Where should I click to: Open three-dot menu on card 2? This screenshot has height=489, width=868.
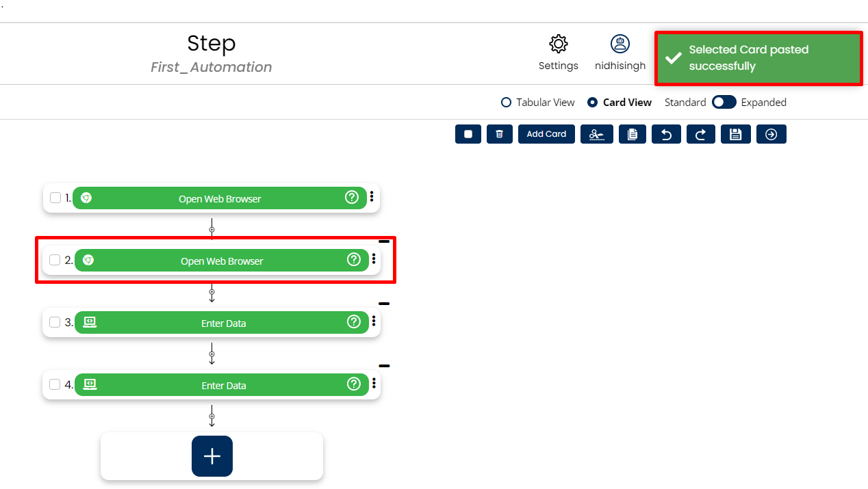tap(374, 259)
